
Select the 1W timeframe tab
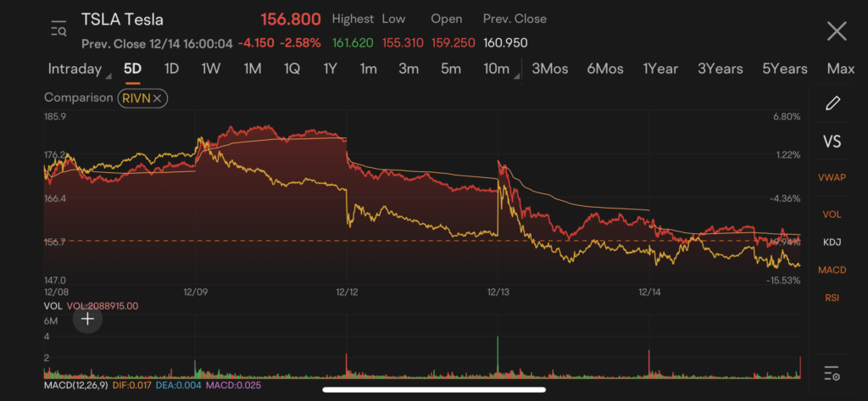(x=211, y=69)
